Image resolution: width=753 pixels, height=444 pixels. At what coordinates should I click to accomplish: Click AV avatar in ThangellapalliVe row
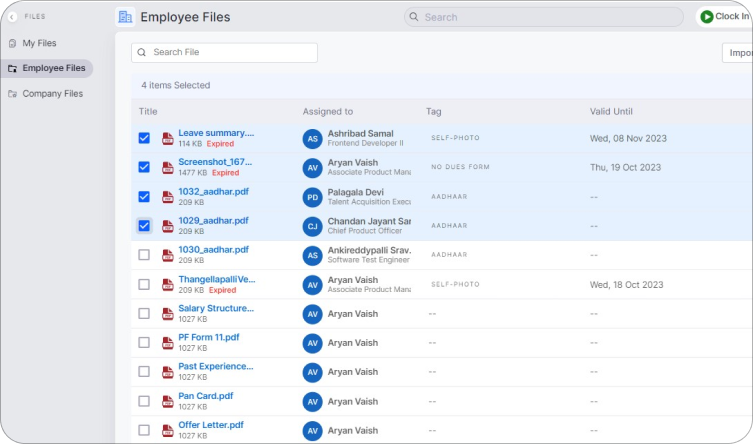[x=313, y=285]
